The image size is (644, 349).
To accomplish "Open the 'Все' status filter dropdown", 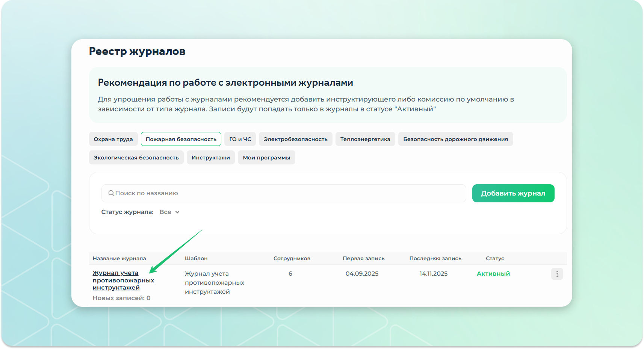I will [166, 212].
